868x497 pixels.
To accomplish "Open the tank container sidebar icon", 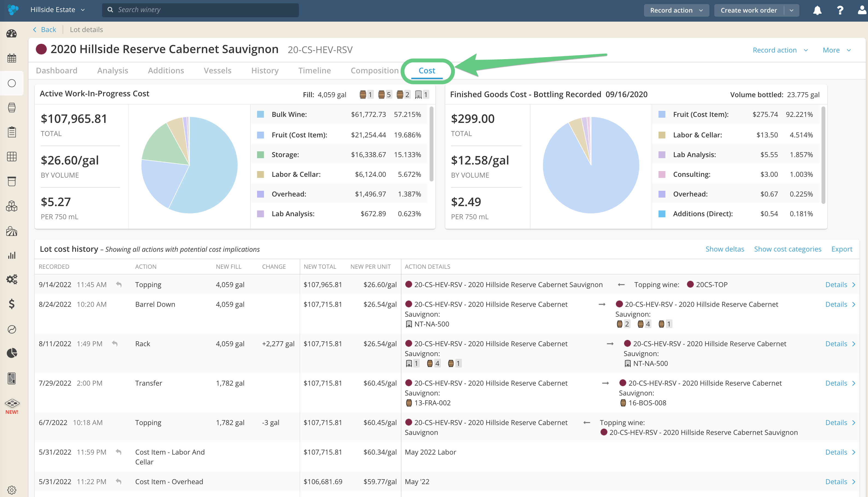I will 11,181.
